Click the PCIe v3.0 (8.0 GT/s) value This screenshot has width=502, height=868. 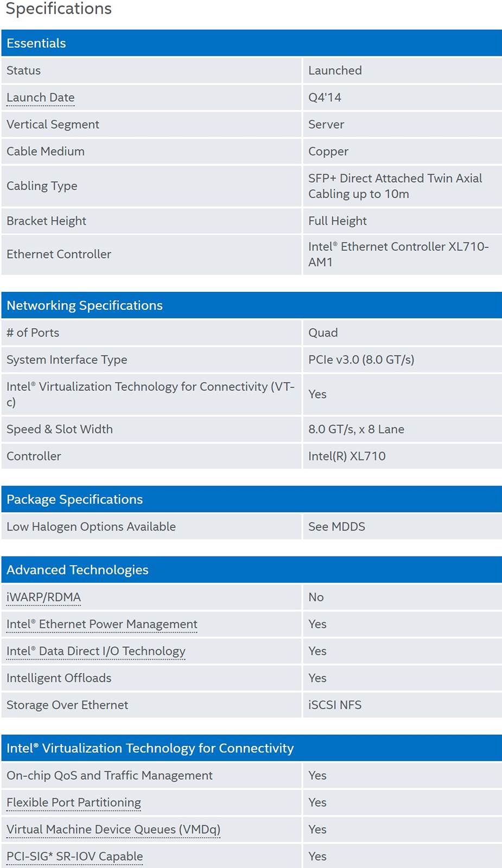361,360
